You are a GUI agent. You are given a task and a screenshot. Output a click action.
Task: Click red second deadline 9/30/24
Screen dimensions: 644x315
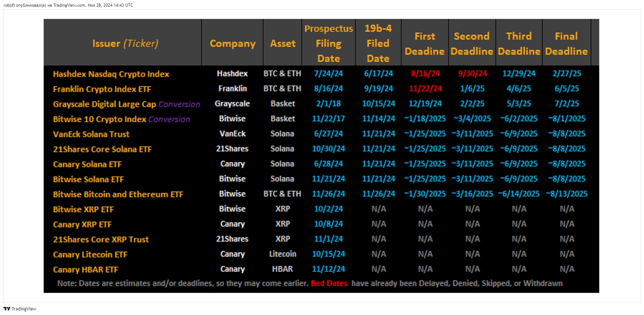pyautogui.click(x=473, y=73)
